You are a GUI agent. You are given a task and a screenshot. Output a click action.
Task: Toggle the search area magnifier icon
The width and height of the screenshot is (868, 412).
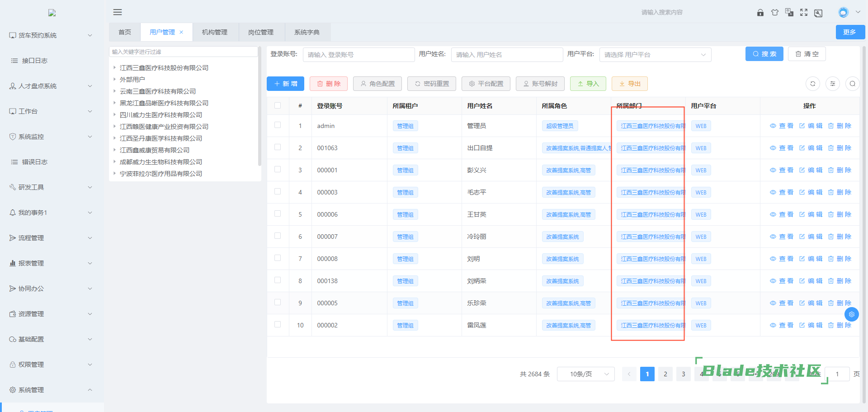pos(853,84)
